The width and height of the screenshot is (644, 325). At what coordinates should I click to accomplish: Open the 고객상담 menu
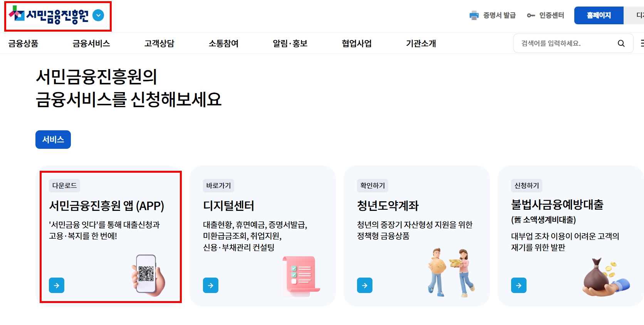point(159,43)
